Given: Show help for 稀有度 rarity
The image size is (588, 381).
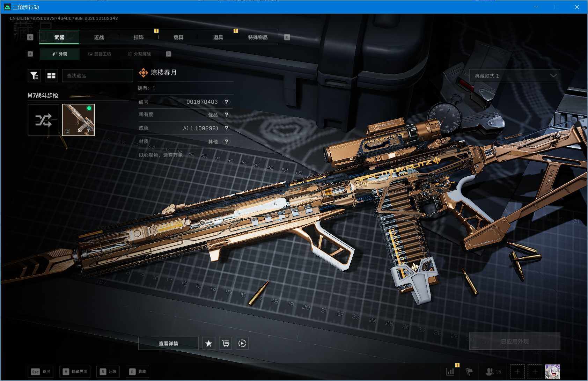Looking at the screenshot, I should tap(226, 115).
